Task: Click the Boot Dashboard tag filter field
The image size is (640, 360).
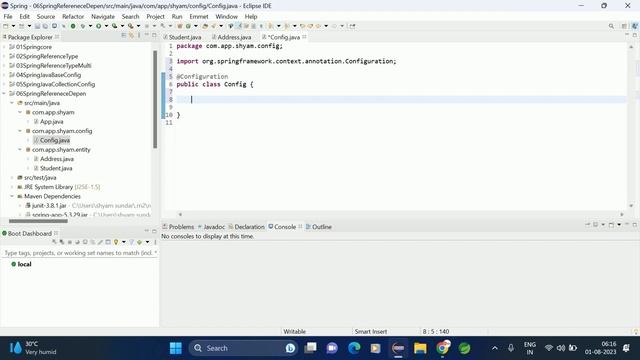Action: coord(80,253)
